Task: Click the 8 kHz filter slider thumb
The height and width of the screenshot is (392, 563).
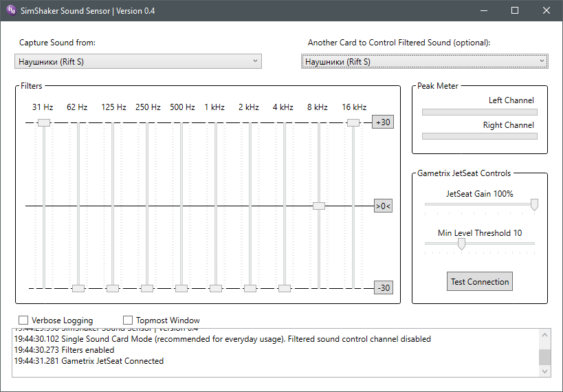Action: (319, 206)
